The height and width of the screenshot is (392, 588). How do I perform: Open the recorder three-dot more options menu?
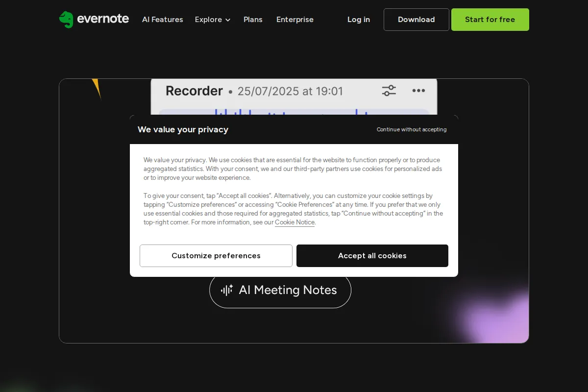(x=418, y=90)
